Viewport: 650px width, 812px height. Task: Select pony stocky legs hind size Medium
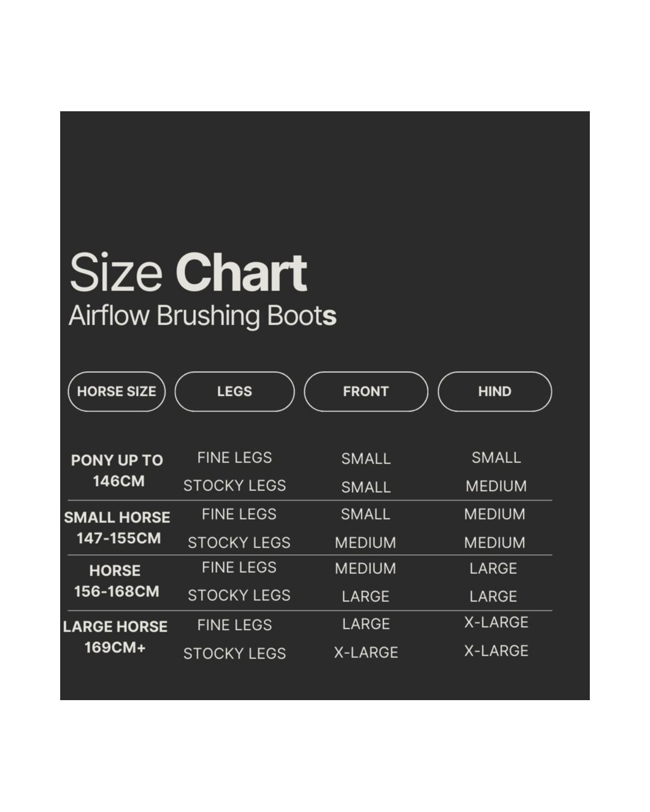pyautogui.click(x=496, y=486)
